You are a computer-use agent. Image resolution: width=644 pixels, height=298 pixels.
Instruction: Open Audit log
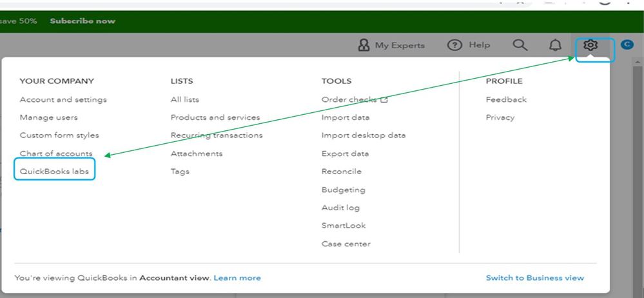coord(340,208)
